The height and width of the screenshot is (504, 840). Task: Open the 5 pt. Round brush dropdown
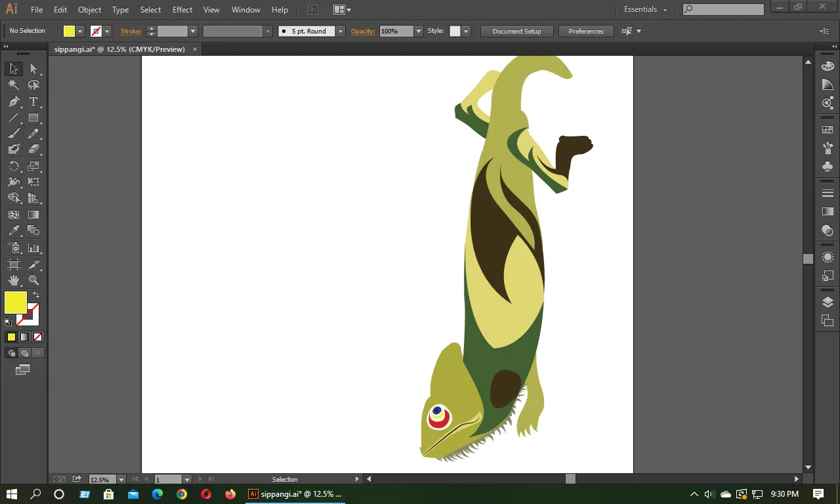pyautogui.click(x=340, y=31)
